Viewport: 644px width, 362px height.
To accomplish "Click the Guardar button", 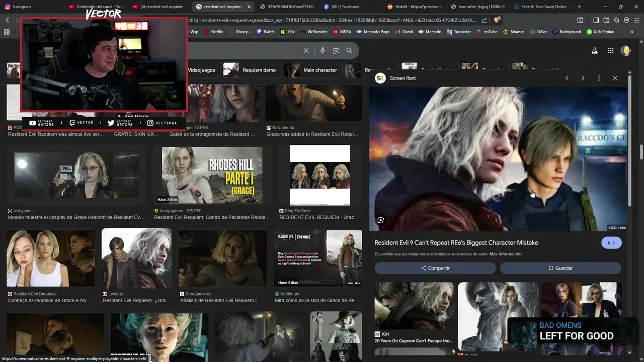I will coord(560,268).
